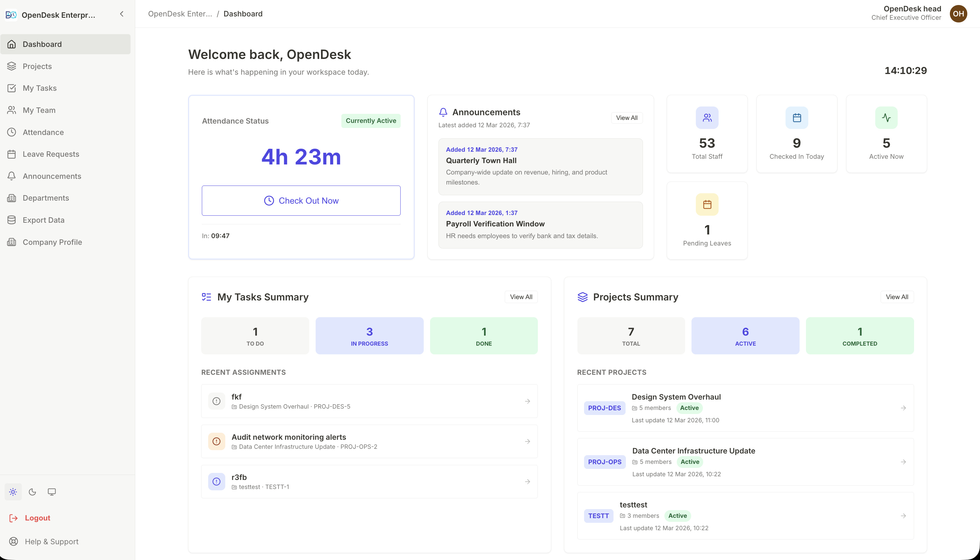This screenshot has height=560, width=980.
Task: Select the IN PROGRESS tasks tile
Action: click(369, 336)
